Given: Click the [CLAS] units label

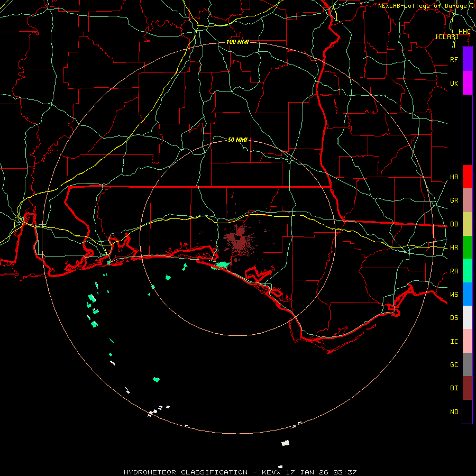Looking at the screenshot, I should coord(447,36).
